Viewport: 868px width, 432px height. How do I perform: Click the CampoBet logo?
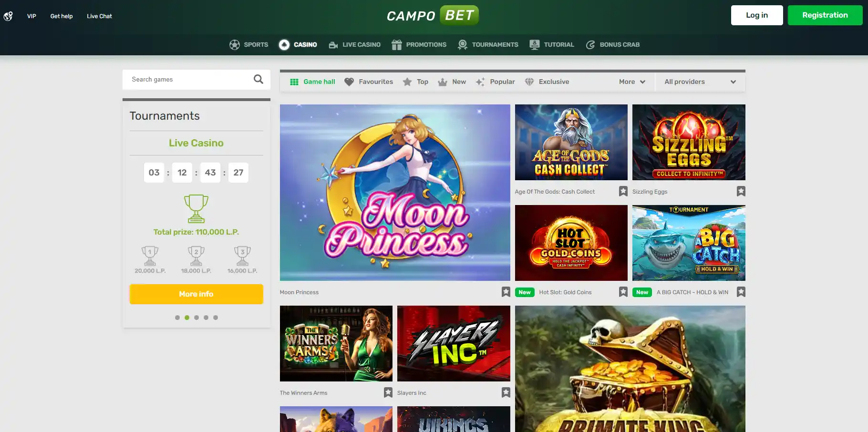[433, 15]
